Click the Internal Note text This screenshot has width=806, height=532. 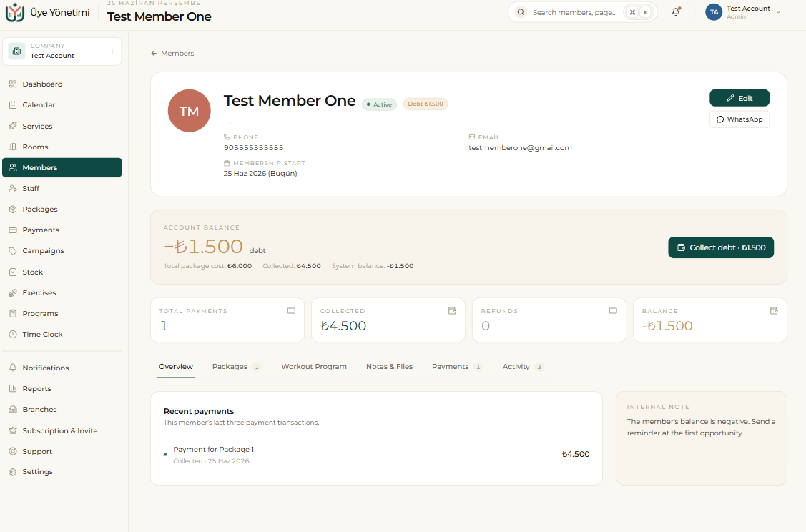click(x=701, y=427)
